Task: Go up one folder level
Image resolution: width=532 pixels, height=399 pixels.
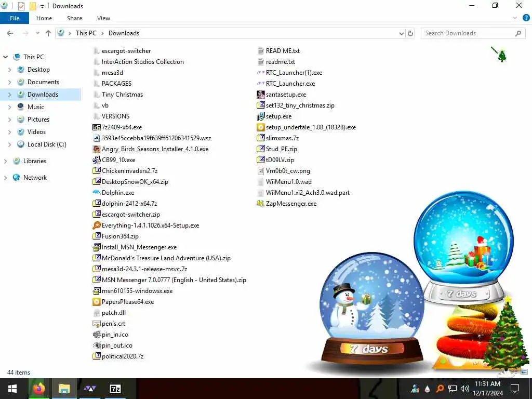Action: coord(48,33)
